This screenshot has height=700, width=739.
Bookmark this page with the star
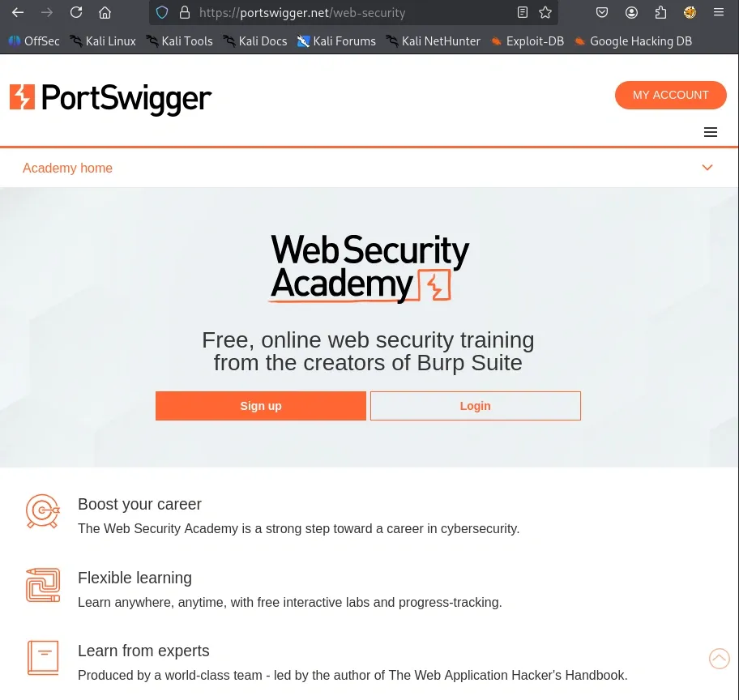[x=545, y=13]
